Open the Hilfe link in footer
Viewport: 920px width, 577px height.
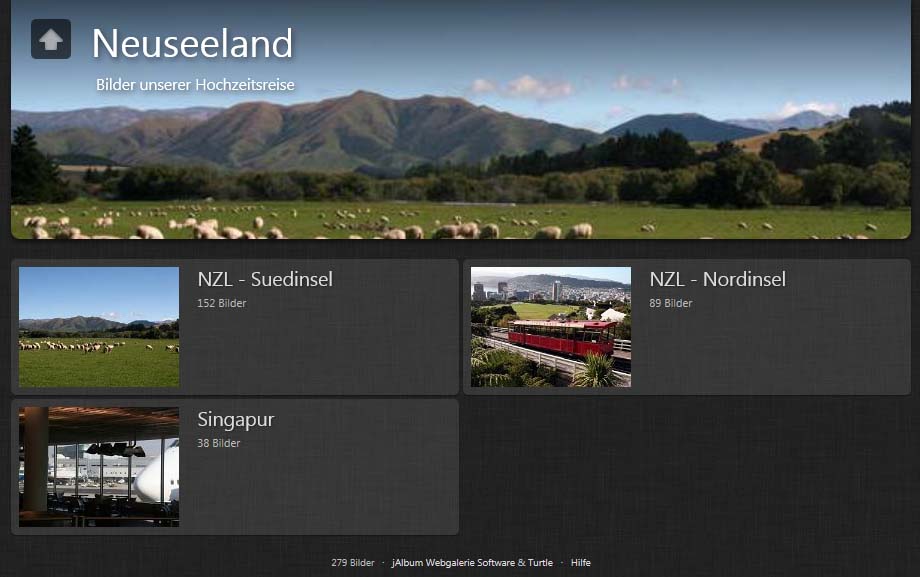pyautogui.click(x=580, y=563)
